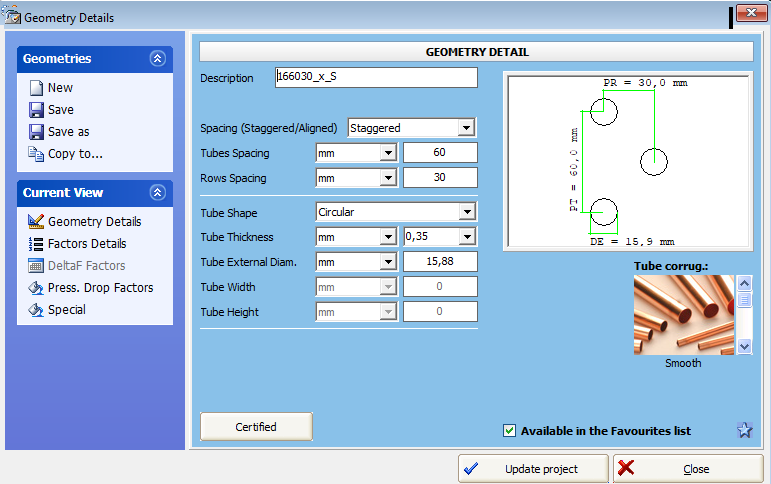This screenshot has height=484, width=771.
Task: Click the Geometry Details ruler icon
Action: click(36, 221)
